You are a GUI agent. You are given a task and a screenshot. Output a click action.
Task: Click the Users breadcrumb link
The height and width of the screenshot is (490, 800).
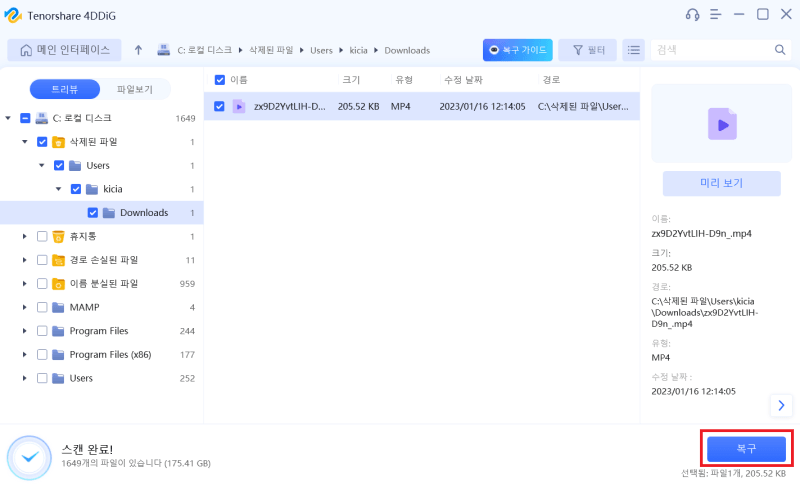pyautogui.click(x=321, y=50)
